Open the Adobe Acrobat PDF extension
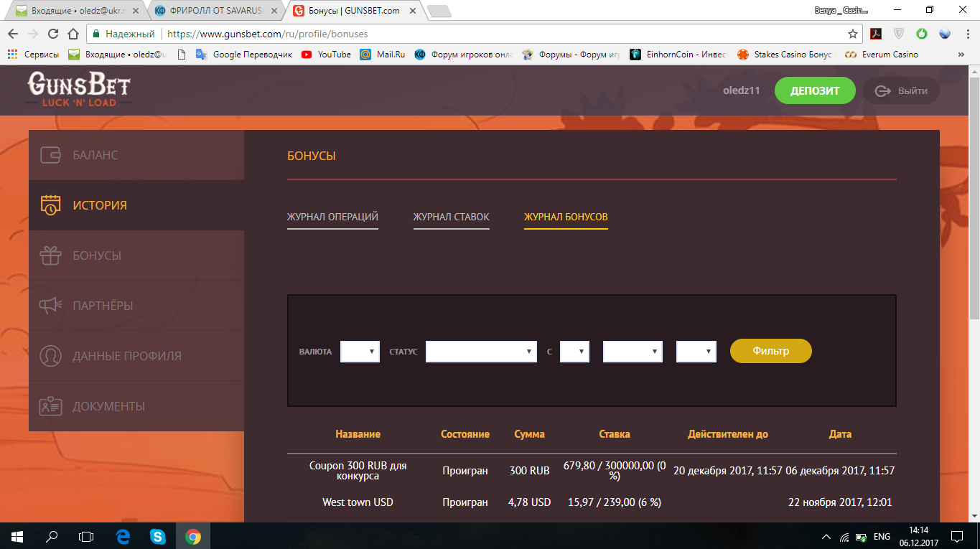 pyautogui.click(x=876, y=34)
